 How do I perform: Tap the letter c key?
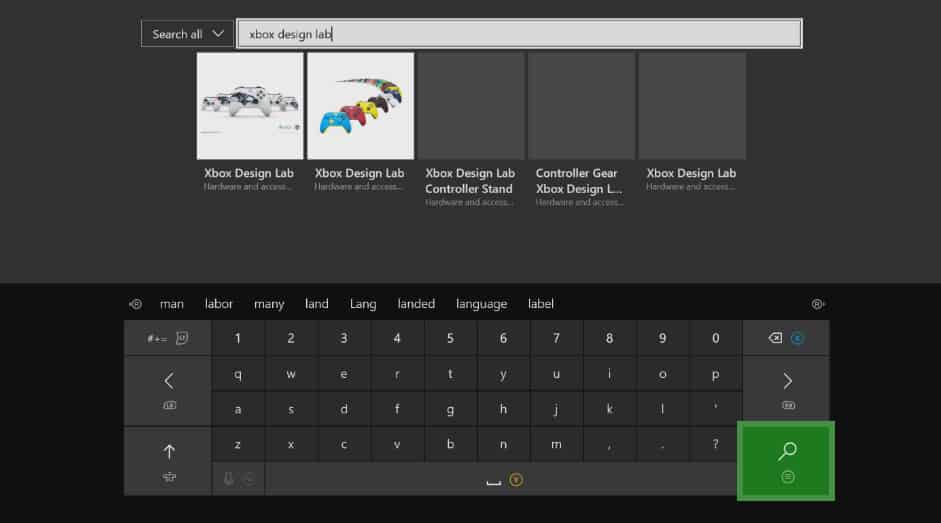344,444
